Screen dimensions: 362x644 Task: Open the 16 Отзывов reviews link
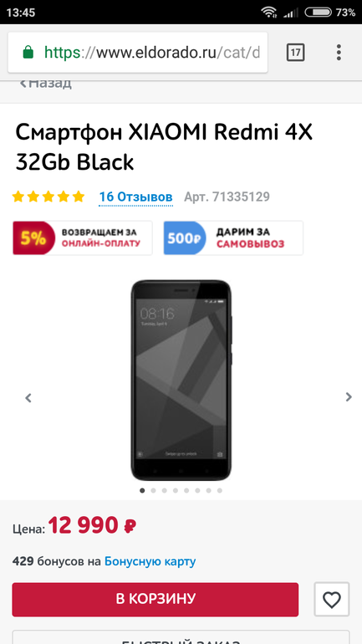tap(135, 197)
